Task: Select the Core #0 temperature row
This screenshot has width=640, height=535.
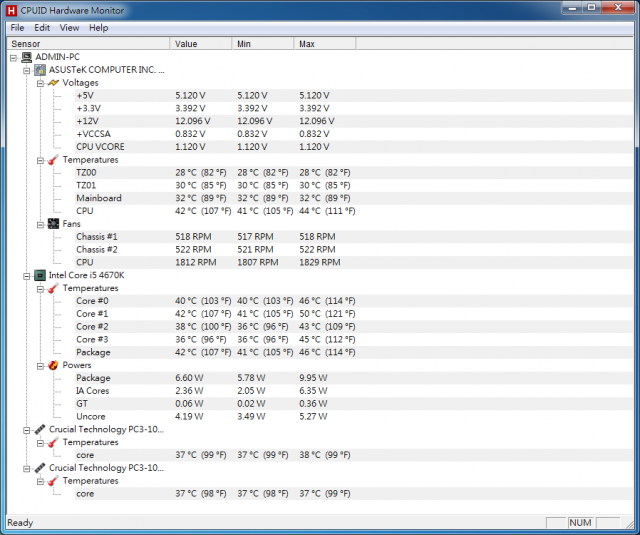Action: (354, 301)
